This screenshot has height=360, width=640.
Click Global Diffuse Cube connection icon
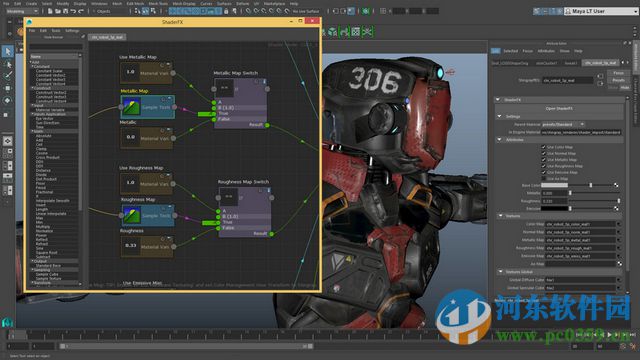[619, 280]
